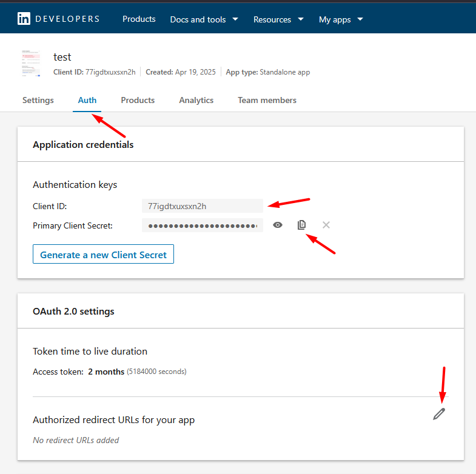
Task: Open the Team members tab
Action: 267,100
